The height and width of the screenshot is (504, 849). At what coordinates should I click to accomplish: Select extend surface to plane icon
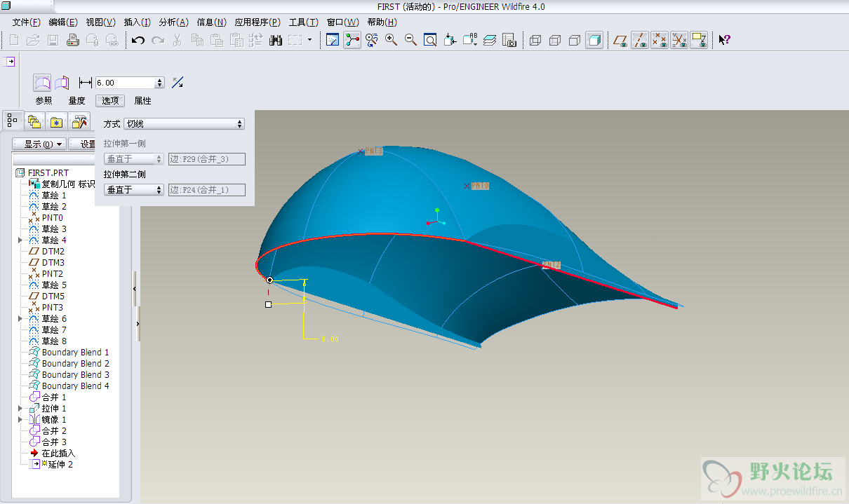tap(62, 83)
